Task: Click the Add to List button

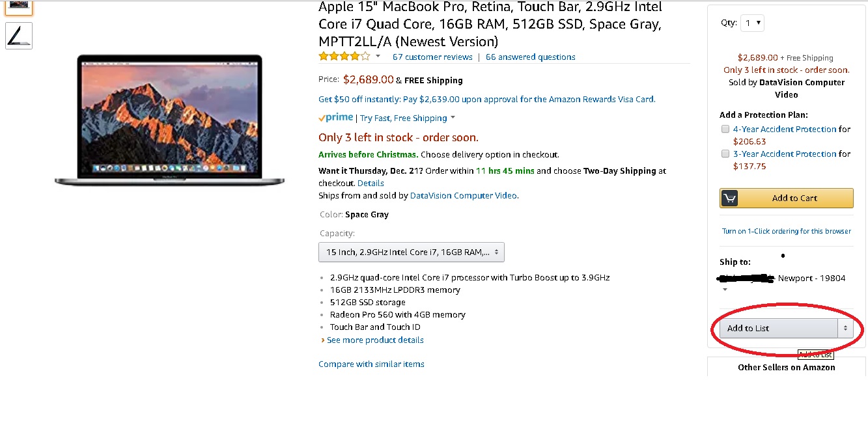Action: [778, 328]
